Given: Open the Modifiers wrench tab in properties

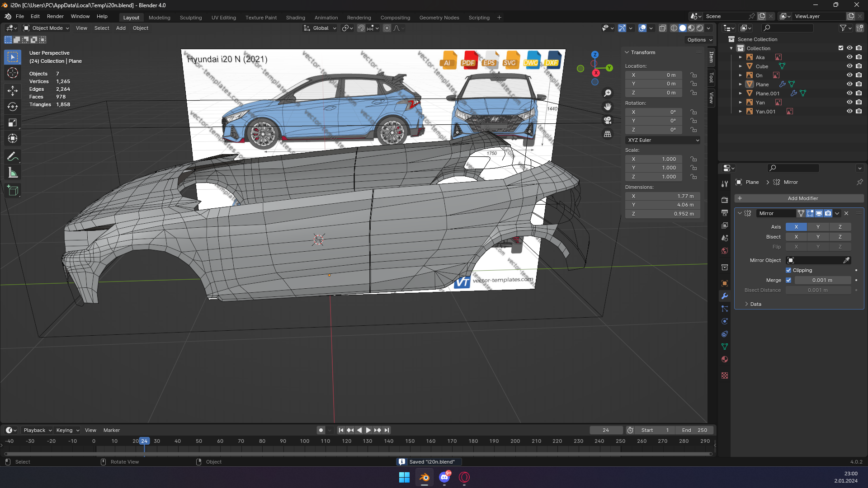Looking at the screenshot, I should coord(725,296).
